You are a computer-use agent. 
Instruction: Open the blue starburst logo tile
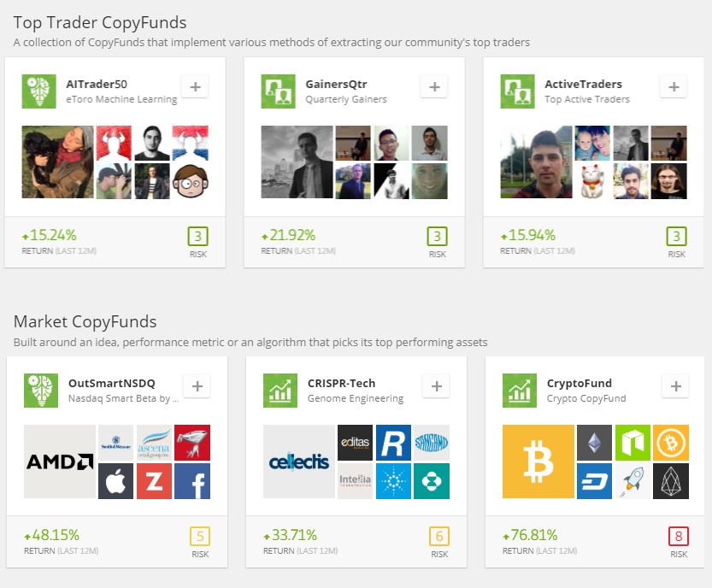coord(394,481)
